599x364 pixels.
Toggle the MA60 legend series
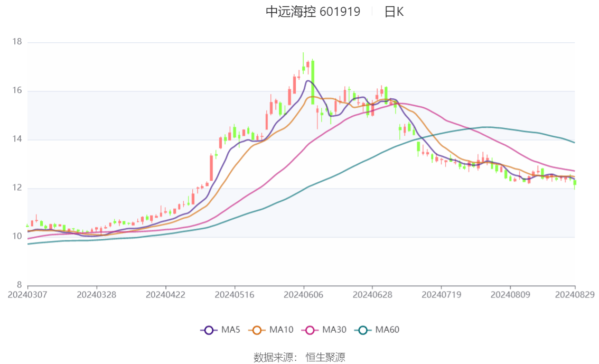[x=377, y=330]
